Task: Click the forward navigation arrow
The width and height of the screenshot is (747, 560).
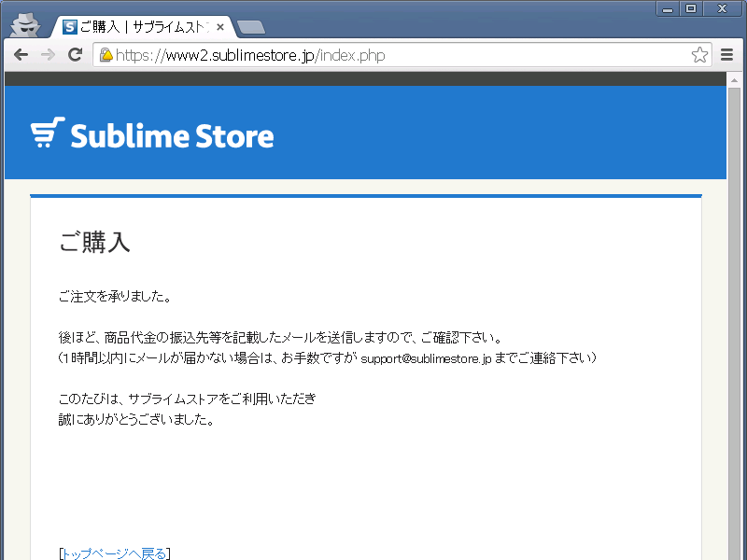Action: click(48, 55)
